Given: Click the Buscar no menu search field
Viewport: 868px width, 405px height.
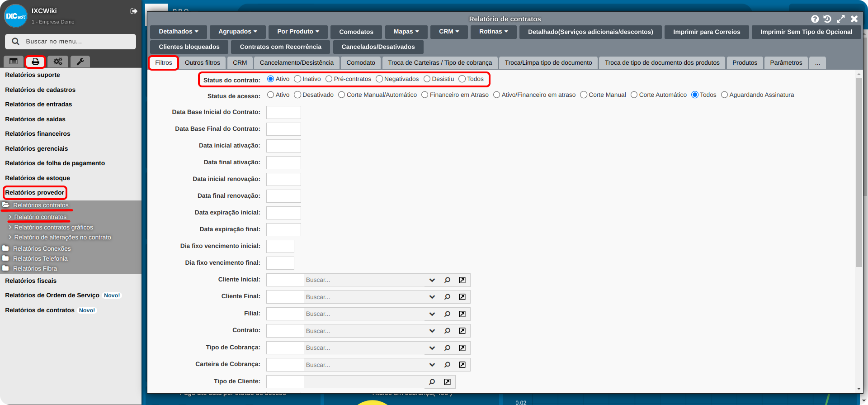Looking at the screenshot, I should [x=71, y=42].
